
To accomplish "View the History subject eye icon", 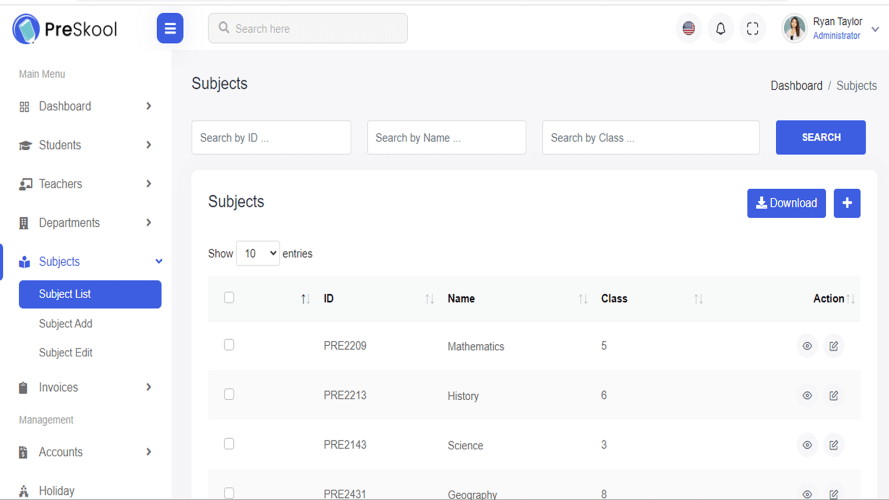I will pyautogui.click(x=807, y=395).
